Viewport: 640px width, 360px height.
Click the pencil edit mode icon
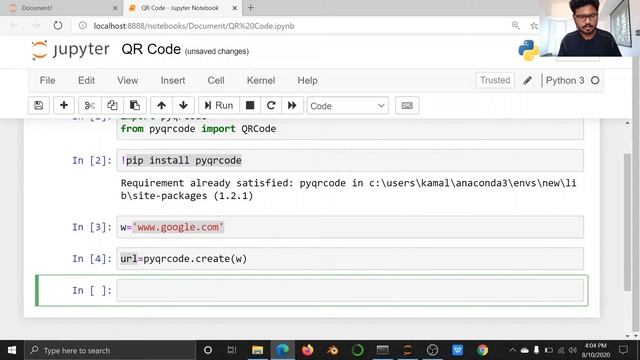click(x=527, y=80)
